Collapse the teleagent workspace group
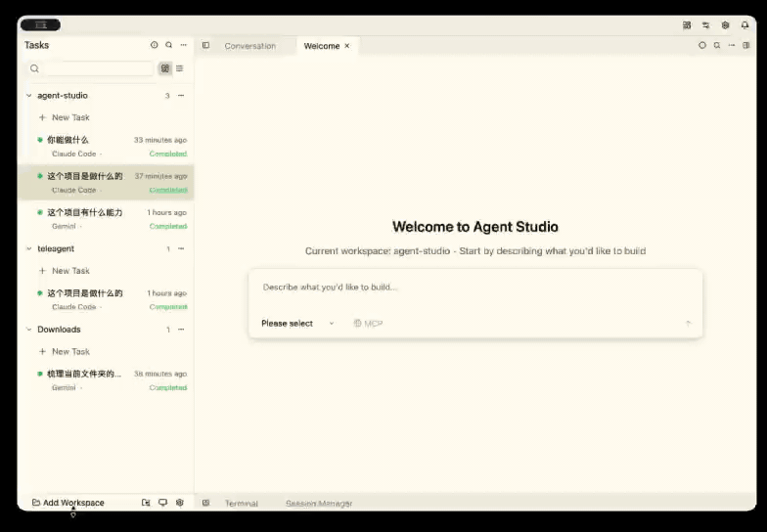Screen dimensions: 767x532 (x=29, y=248)
